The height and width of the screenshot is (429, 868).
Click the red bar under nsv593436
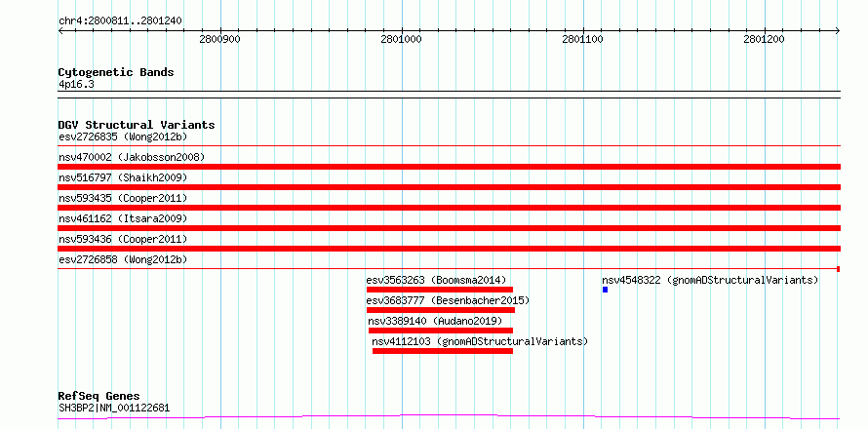tap(450, 249)
